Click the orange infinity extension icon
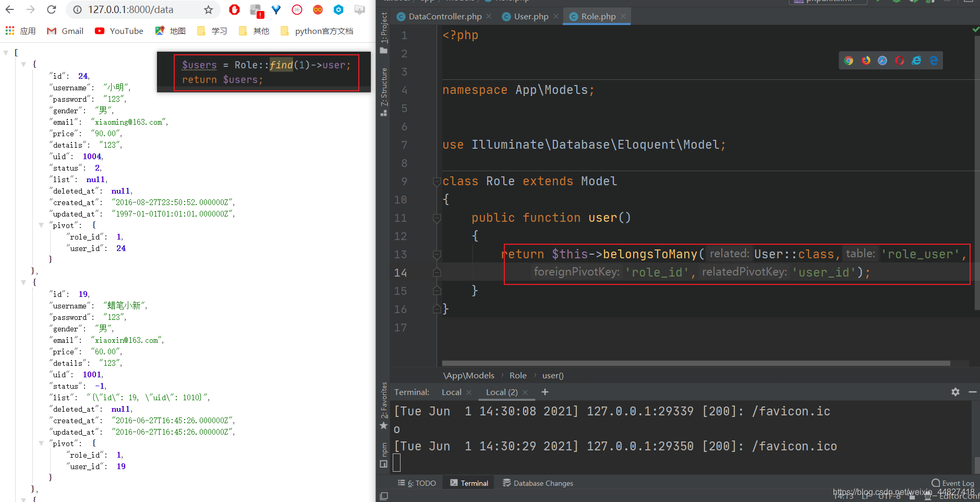 [318, 9]
